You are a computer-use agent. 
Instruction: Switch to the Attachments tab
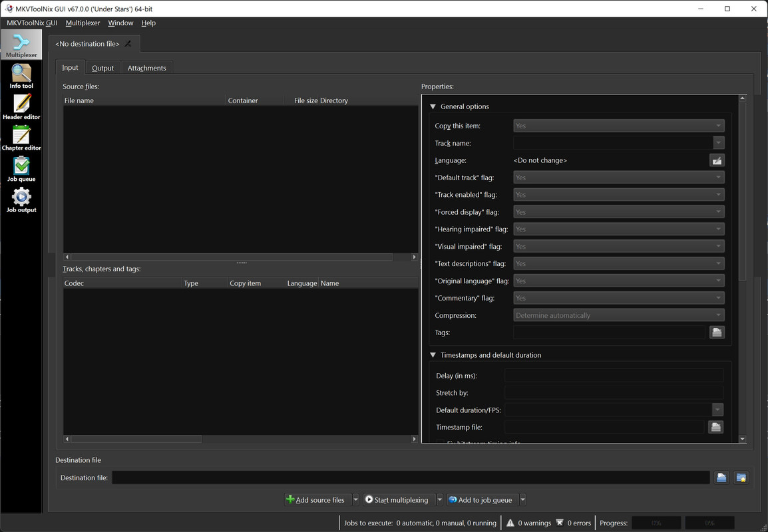146,68
